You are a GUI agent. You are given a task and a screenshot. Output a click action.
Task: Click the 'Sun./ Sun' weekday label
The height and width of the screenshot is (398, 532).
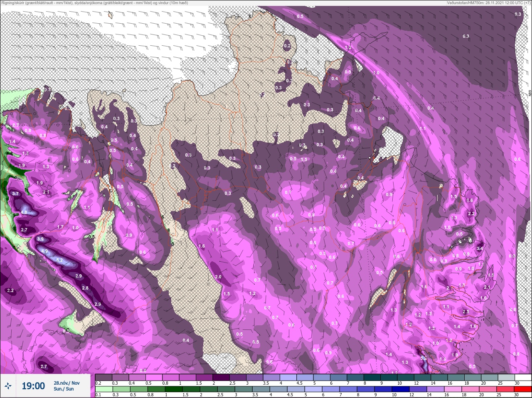pos(64,389)
